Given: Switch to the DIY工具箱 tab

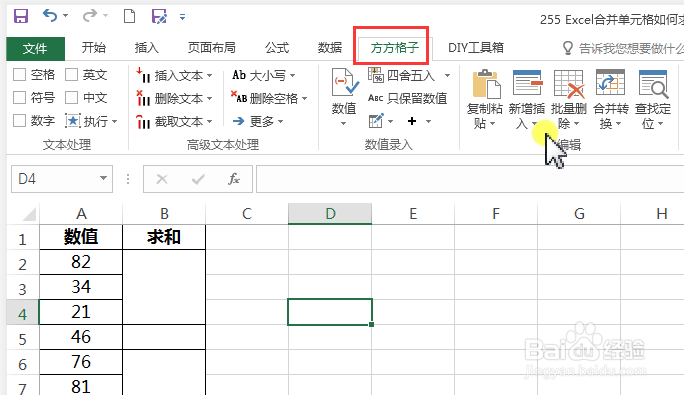Looking at the screenshot, I should [476, 48].
